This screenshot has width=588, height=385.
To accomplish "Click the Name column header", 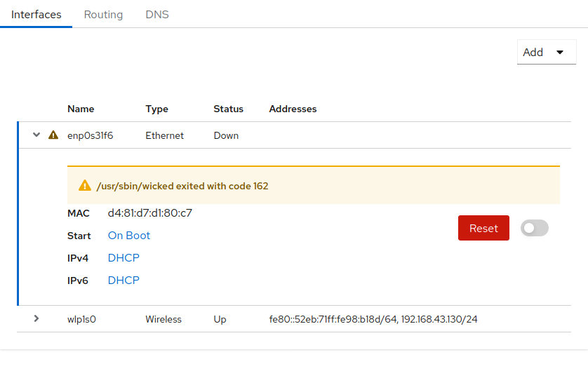I will (x=81, y=109).
